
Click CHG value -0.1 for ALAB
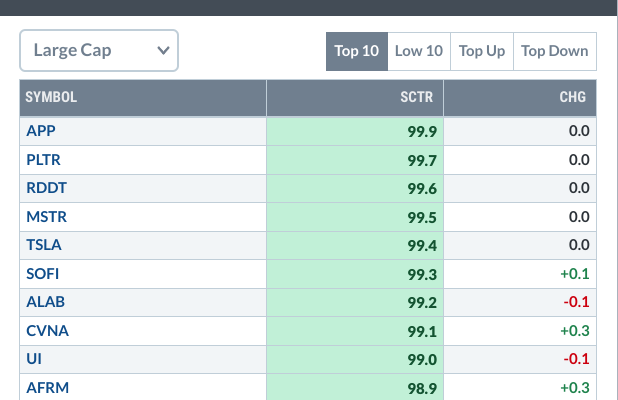pos(577,302)
